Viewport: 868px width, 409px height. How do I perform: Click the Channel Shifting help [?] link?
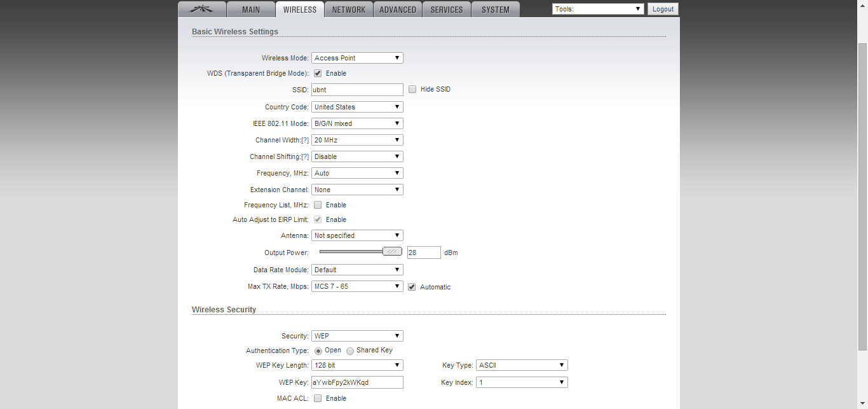tap(305, 156)
